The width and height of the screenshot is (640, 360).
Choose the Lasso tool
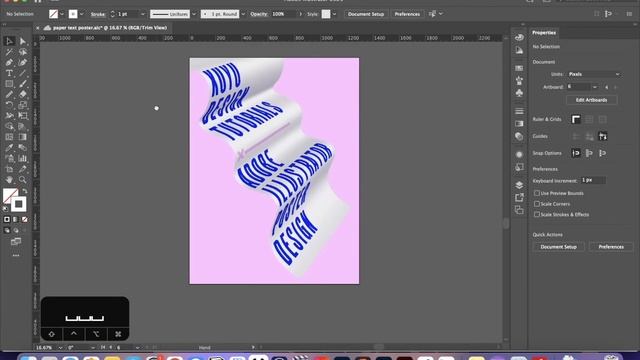pyautogui.click(x=22, y=52)
